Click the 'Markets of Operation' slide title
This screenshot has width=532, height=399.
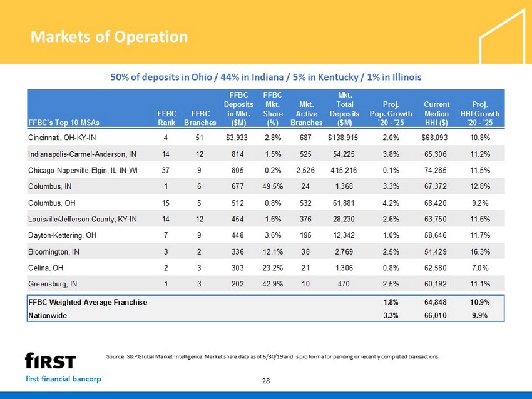(x=109, y=37)
